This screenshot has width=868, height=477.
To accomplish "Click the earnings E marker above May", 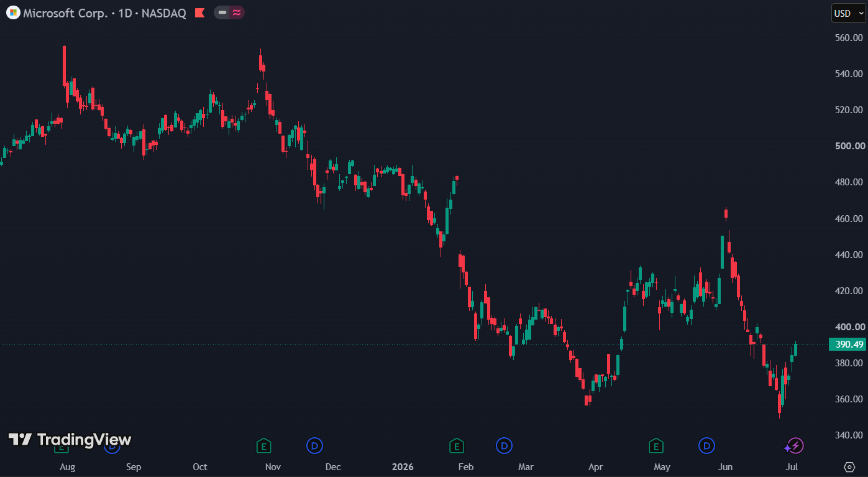I will tap(656, 445).
